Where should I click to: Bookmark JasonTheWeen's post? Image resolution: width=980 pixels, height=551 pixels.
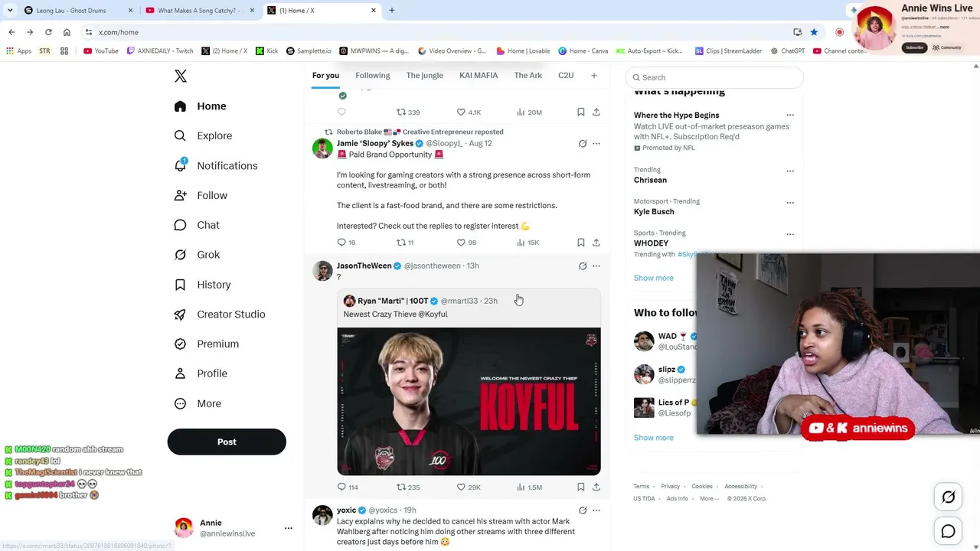[x=581, y=487]
